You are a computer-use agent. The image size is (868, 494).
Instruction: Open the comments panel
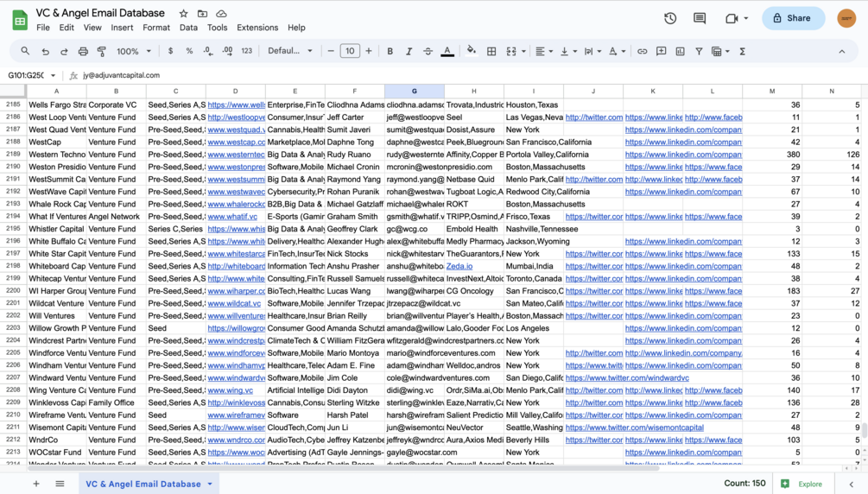coord(700,18)
